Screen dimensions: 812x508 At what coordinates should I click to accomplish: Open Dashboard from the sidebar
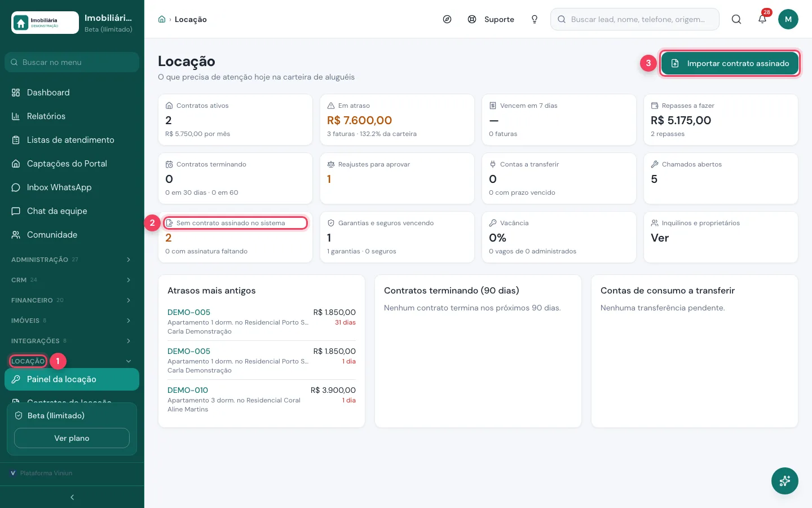pos(72,93)
